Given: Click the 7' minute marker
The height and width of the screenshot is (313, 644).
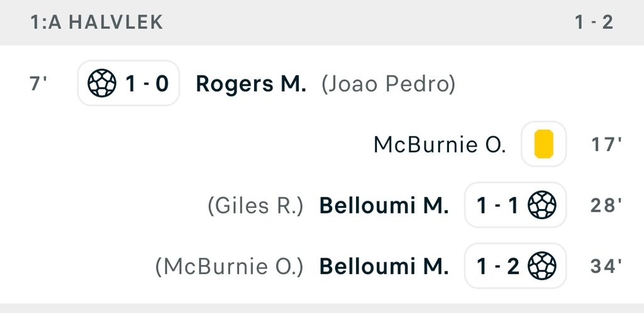Looking at the screenshot, I should coord(38,84).
